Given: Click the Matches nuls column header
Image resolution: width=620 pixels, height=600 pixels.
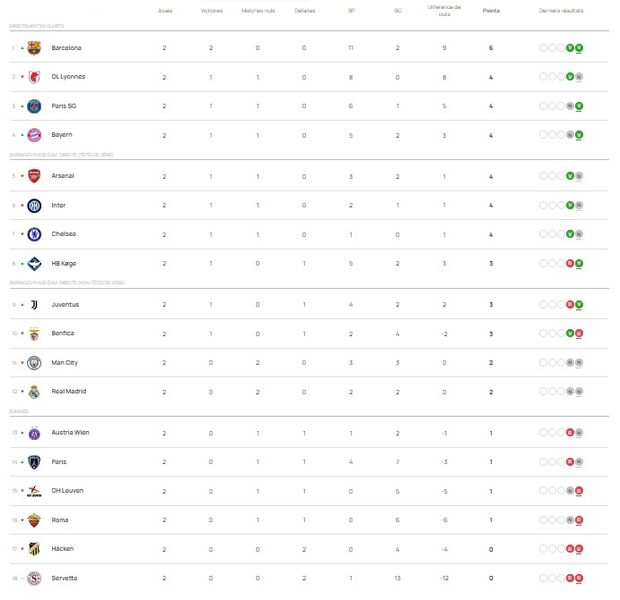Looking at the screenshot, I should coord(258,11).
